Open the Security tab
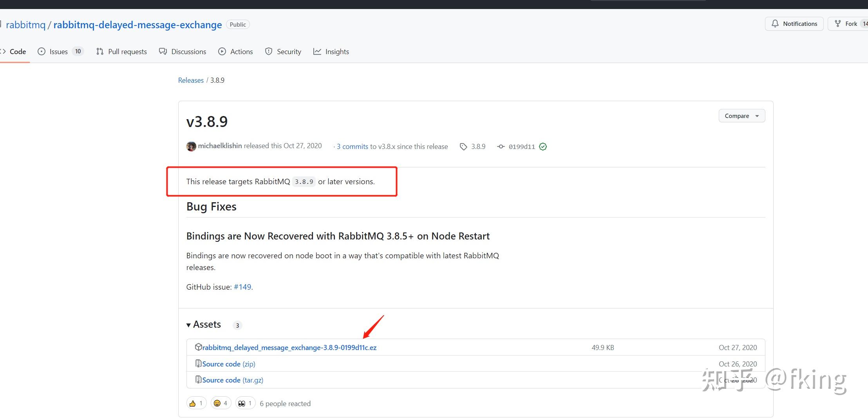The image size is (868, 419). [x=283, y=51]
